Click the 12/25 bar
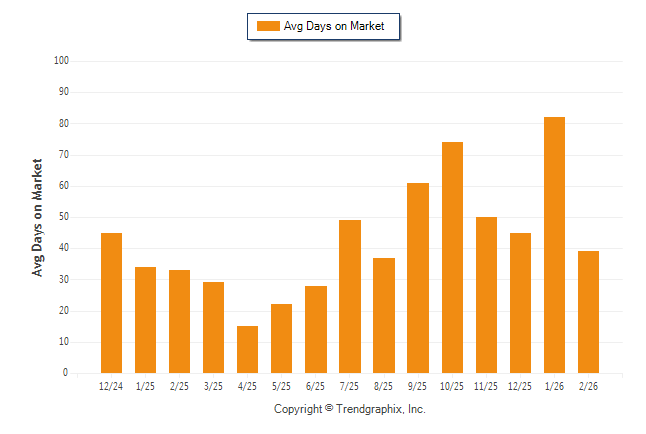This screenshot has height=434, width=646. coord(520,302)
